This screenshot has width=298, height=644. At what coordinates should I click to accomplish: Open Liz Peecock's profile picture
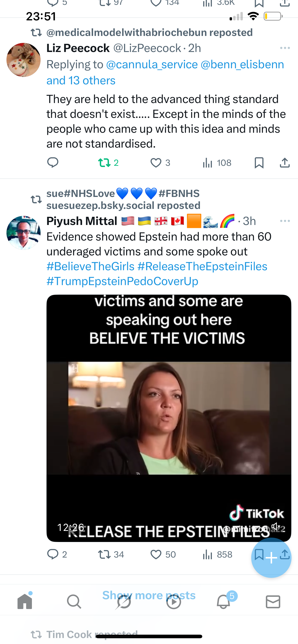pos(24,60)
